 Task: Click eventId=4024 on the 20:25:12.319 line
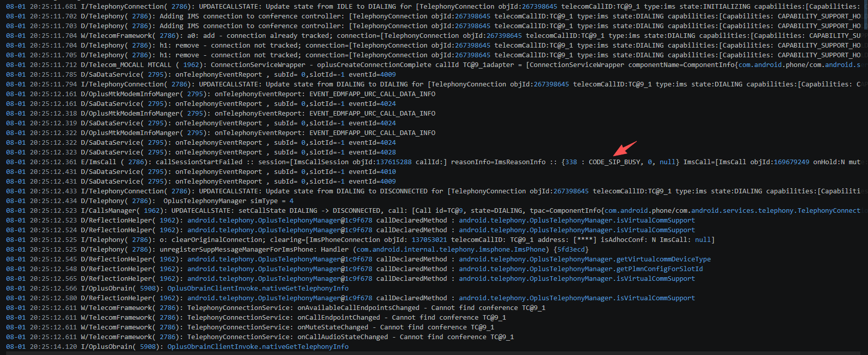coord(372,123)
